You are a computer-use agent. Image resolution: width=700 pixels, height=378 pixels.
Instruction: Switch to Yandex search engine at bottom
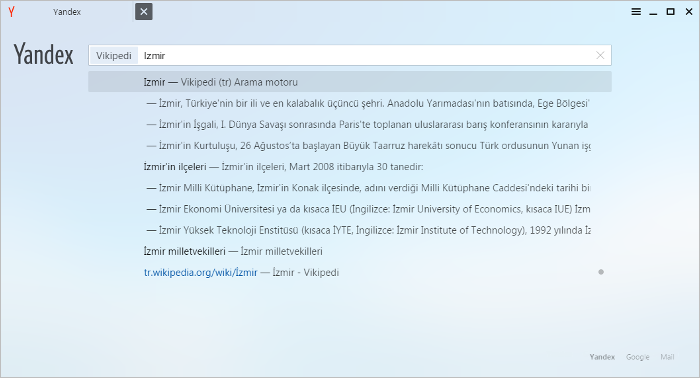click(x=602, y=357)
